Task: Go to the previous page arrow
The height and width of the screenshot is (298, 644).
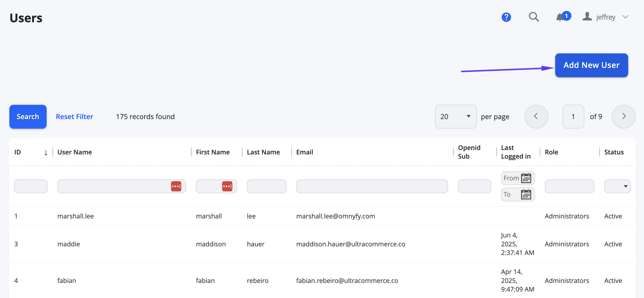Action: coord(536,116)
